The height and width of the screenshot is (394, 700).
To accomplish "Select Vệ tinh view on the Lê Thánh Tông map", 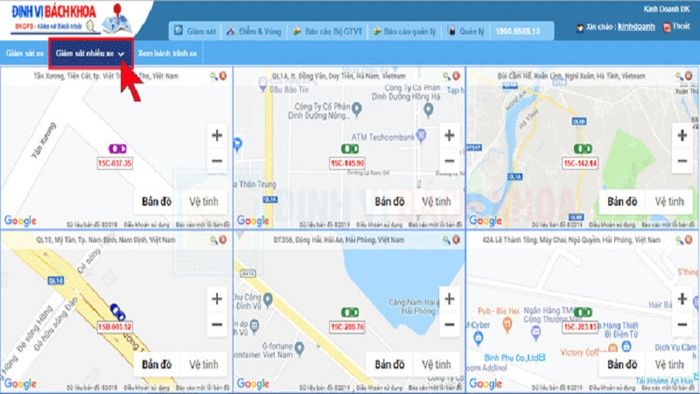I will point(669,365).
